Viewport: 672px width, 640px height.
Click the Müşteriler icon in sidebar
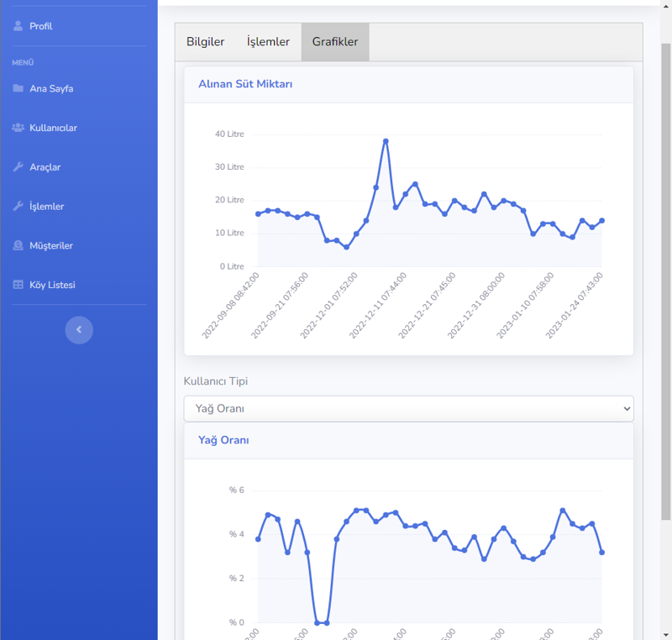coord(18,246)
